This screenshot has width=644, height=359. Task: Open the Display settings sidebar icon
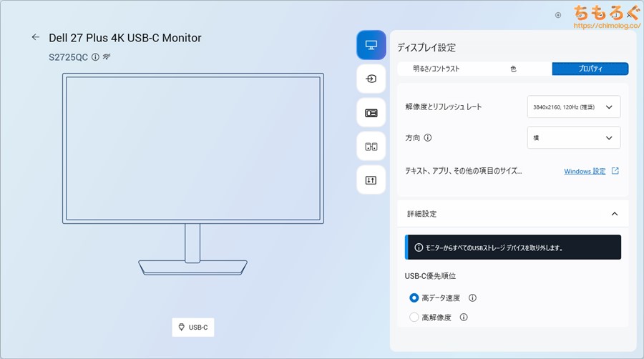coord(371,45)
